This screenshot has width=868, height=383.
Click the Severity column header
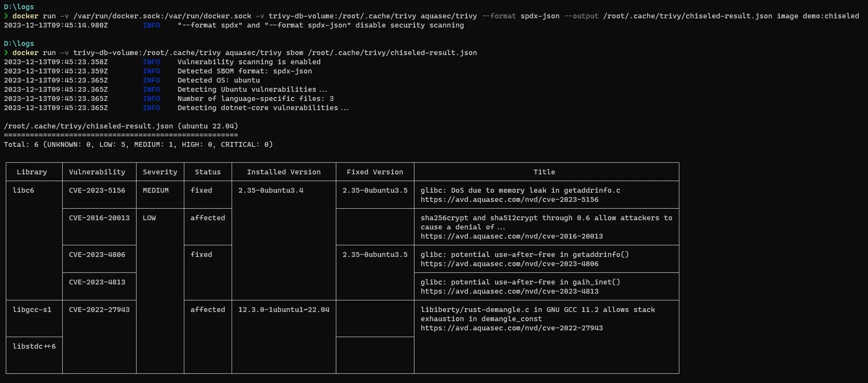pos(160,172)
